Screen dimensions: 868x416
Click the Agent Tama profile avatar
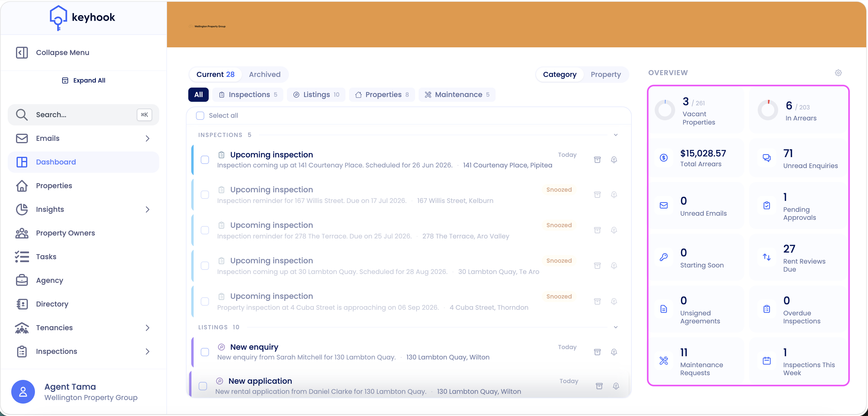click(23, 392)
